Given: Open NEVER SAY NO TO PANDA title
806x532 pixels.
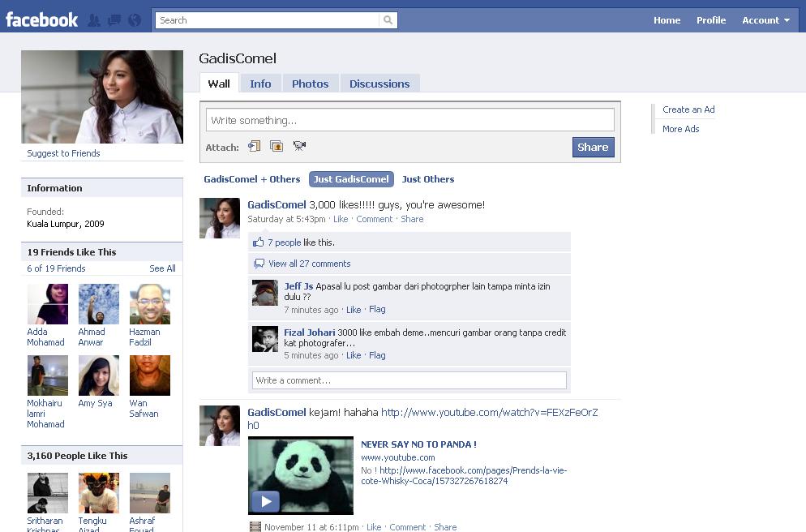Looking at the screenshot, I should point(418,444).
